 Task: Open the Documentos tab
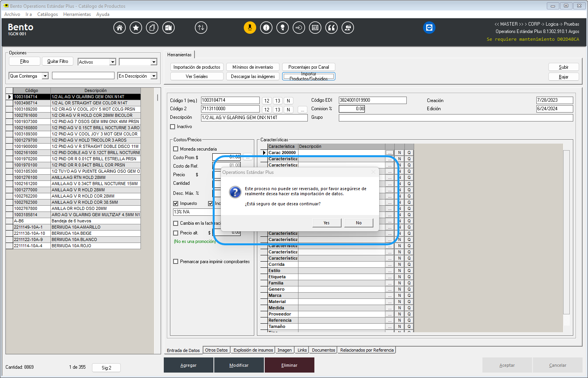tap(323, 350)
